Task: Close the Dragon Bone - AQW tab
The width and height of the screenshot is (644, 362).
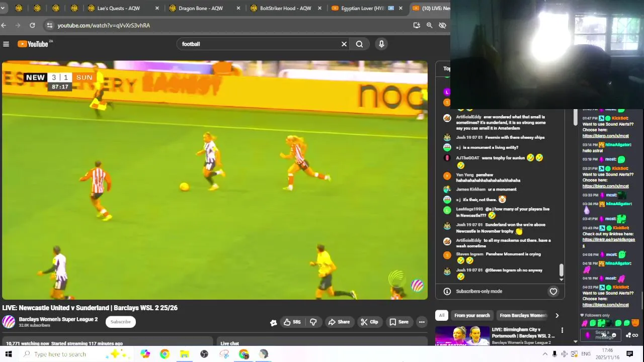Action: (x=238, y=8)
